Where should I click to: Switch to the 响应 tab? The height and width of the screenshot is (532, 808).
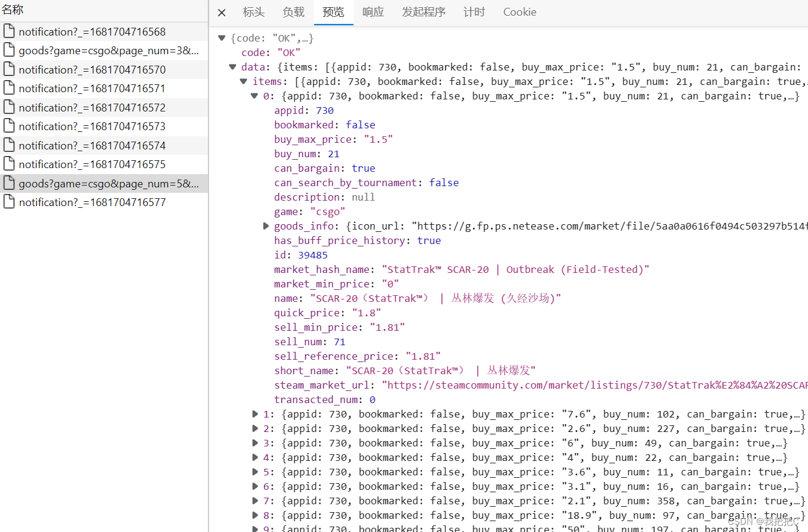(373, 12)
